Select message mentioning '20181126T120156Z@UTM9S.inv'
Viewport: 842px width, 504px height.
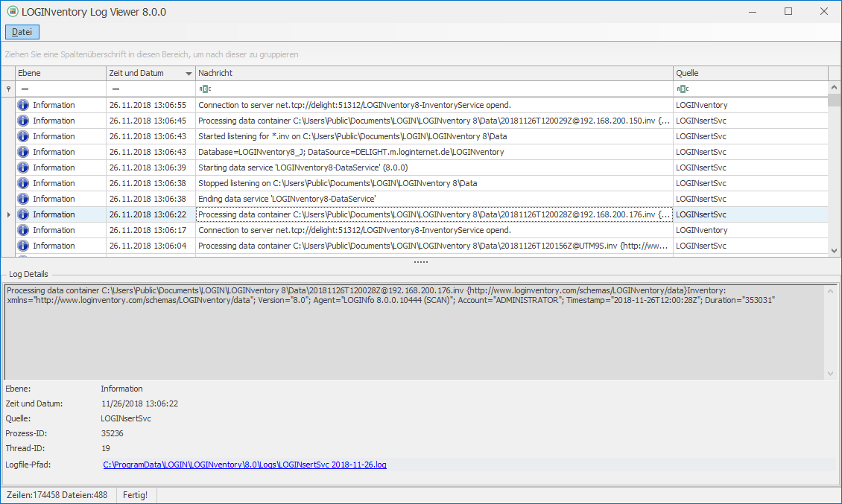click(434, 245)
